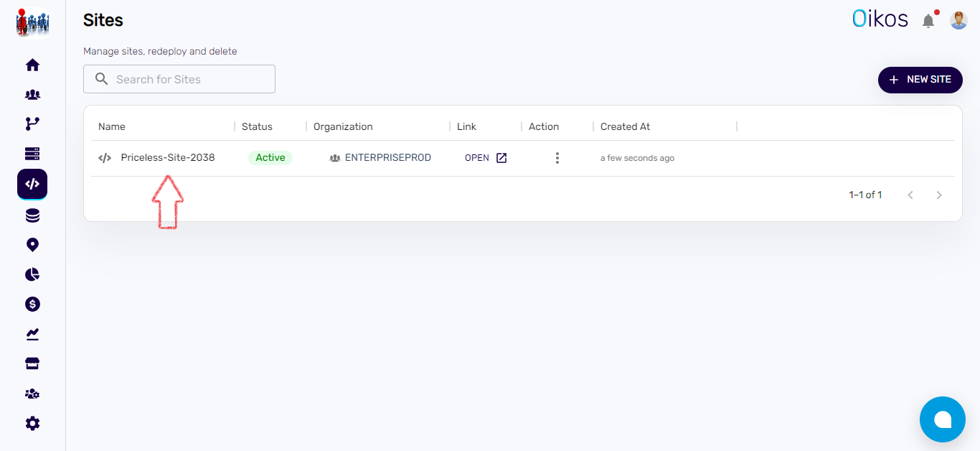
Task: Sort the table by Created At header
Action: (625, 126)
